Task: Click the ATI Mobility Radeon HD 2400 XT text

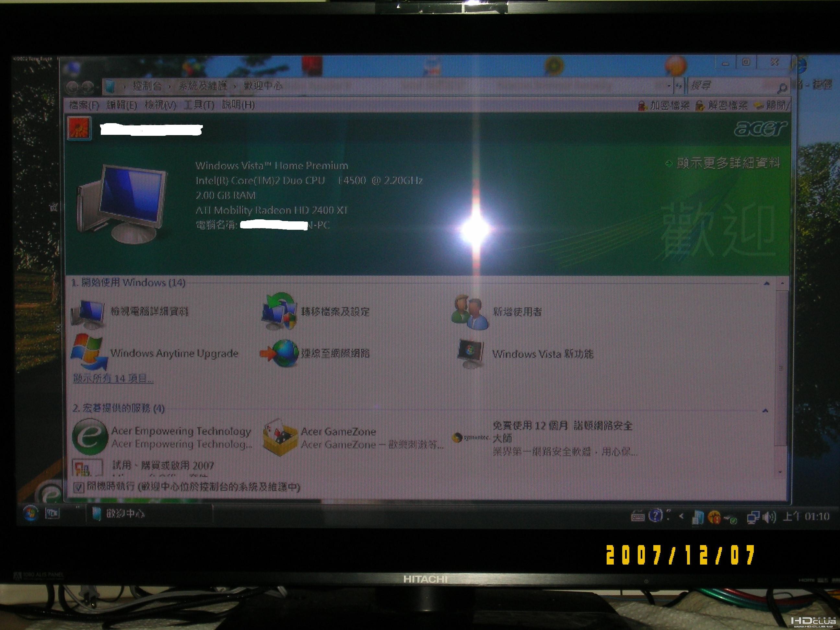Action: coord(272,210)
